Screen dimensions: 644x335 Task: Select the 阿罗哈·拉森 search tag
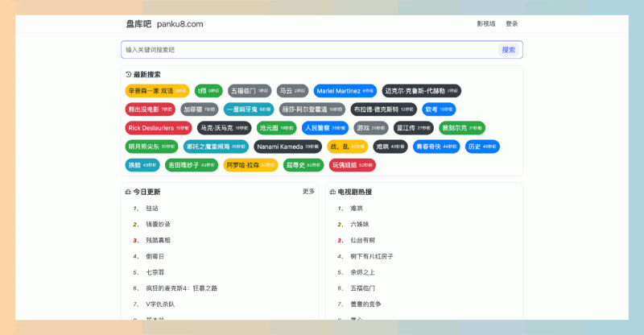tap(250, 165)
